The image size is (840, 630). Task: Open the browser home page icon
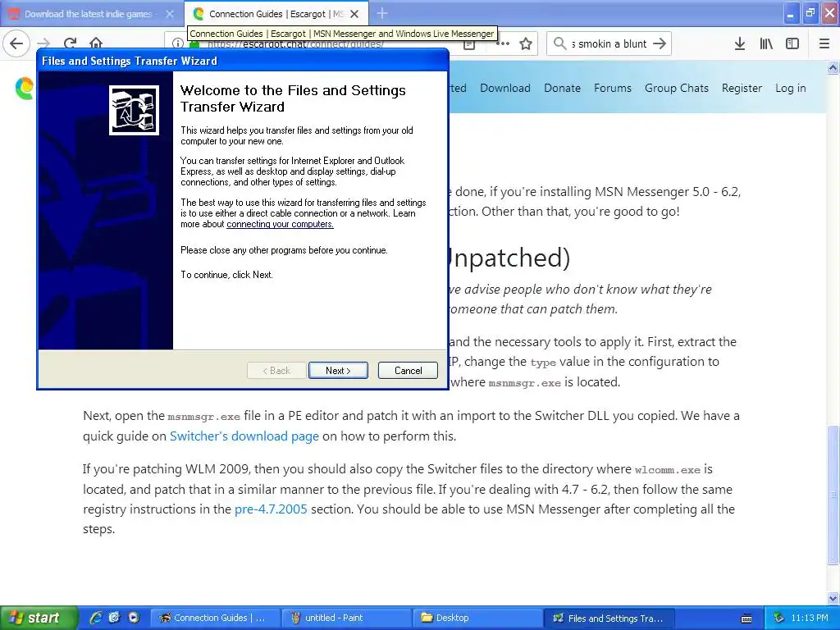pos(96,43)
